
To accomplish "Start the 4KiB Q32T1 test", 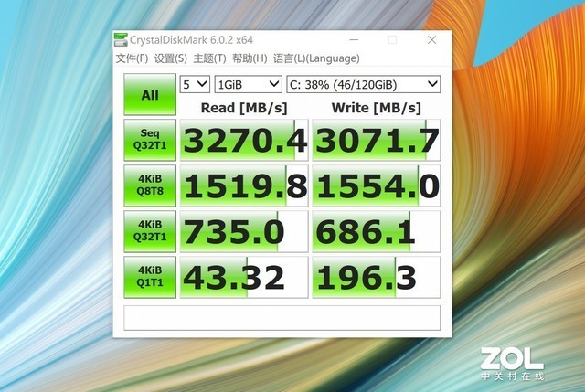I will pos(150,231).
